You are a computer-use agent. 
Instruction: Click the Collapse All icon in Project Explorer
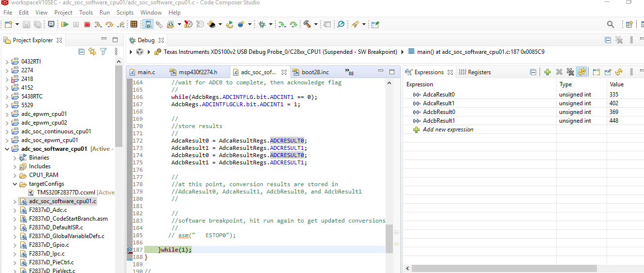pyautogui.click(x=82, y=51)
